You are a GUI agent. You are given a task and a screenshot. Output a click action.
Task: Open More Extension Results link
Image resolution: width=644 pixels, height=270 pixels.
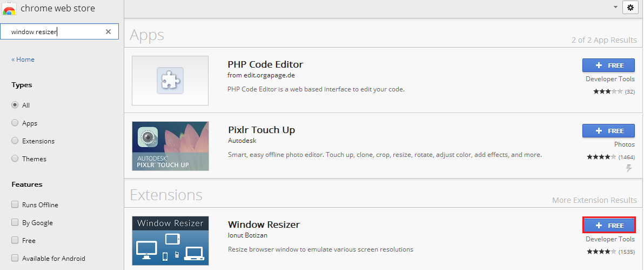click(594, 200)
